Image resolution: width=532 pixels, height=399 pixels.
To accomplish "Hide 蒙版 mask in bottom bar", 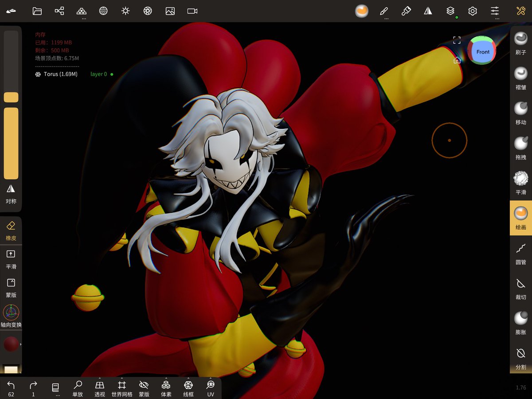I will coord(144,388).
